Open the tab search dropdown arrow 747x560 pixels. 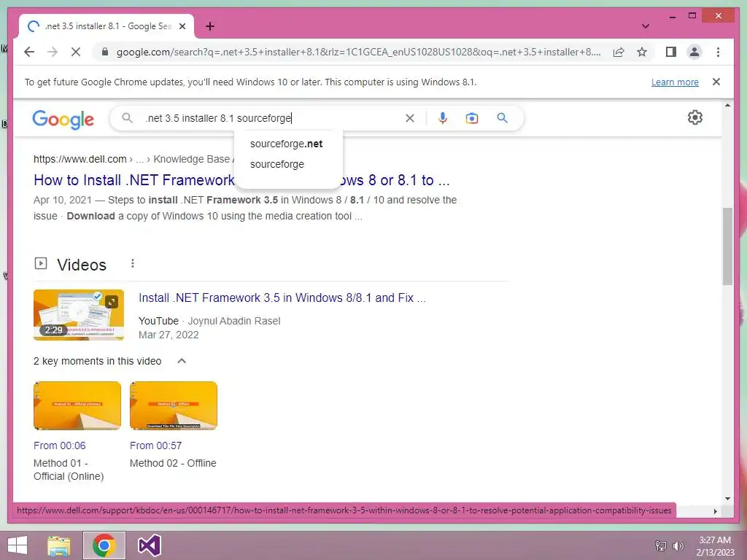pos(646,26)
